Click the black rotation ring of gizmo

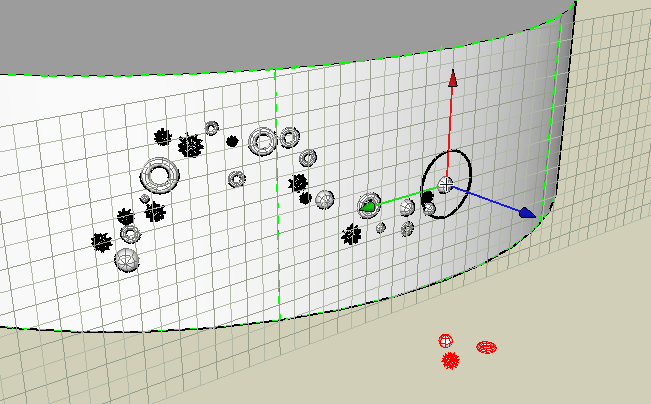pyautogui.click(x=446, y=184)
